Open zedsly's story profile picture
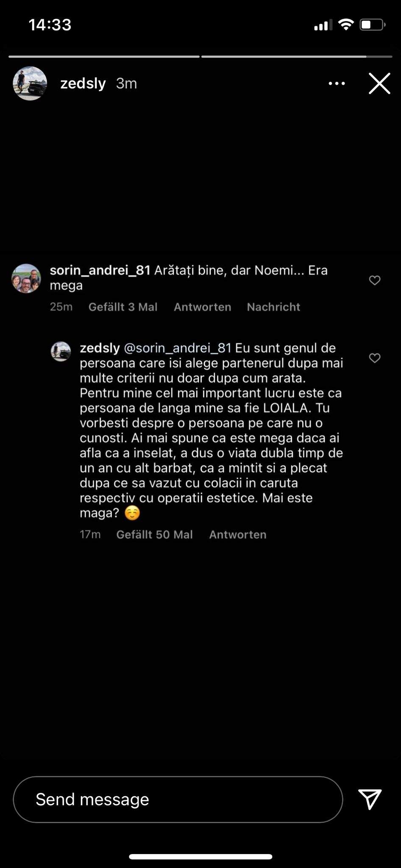 coord(30,83)
